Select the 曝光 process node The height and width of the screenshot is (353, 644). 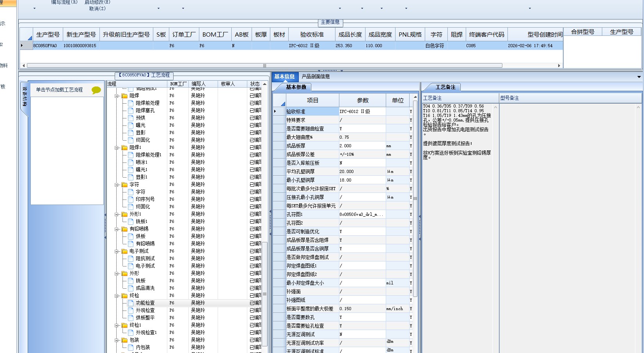(x=140, y=125)
